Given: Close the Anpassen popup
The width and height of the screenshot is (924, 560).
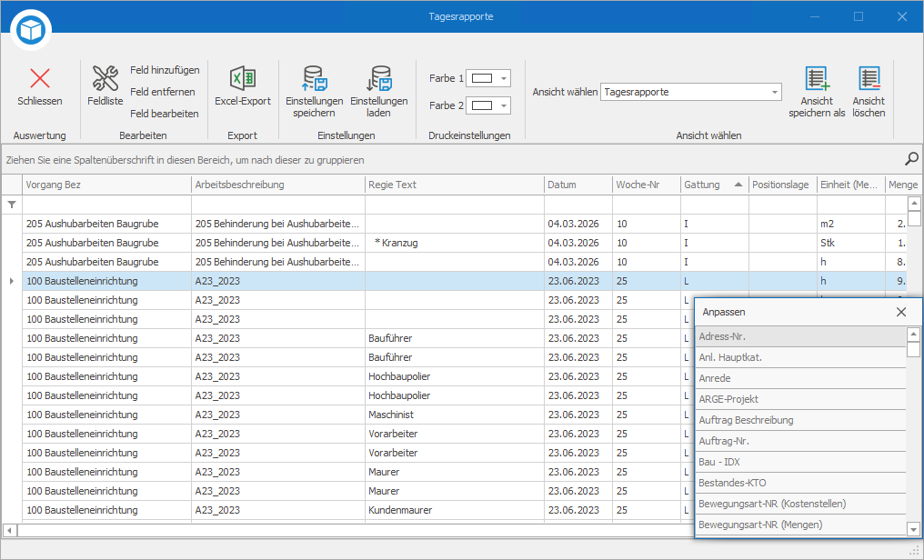Looking at the screenshot, I should pyautogui.click(x=901, y=312).
